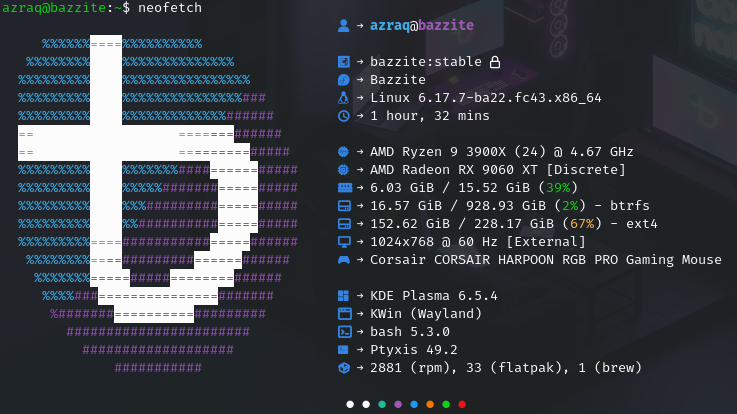Click the green color dot
This screenshot has width=737, height=414.
click(446, 404)
